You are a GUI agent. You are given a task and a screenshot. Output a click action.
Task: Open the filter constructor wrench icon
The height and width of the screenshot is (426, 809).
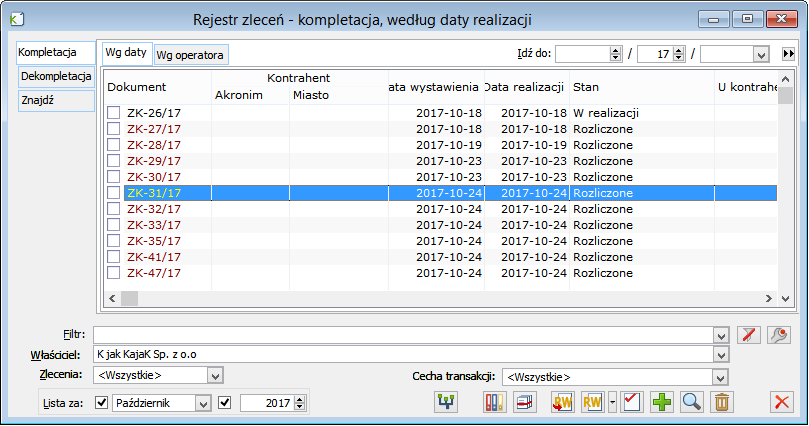779,335
